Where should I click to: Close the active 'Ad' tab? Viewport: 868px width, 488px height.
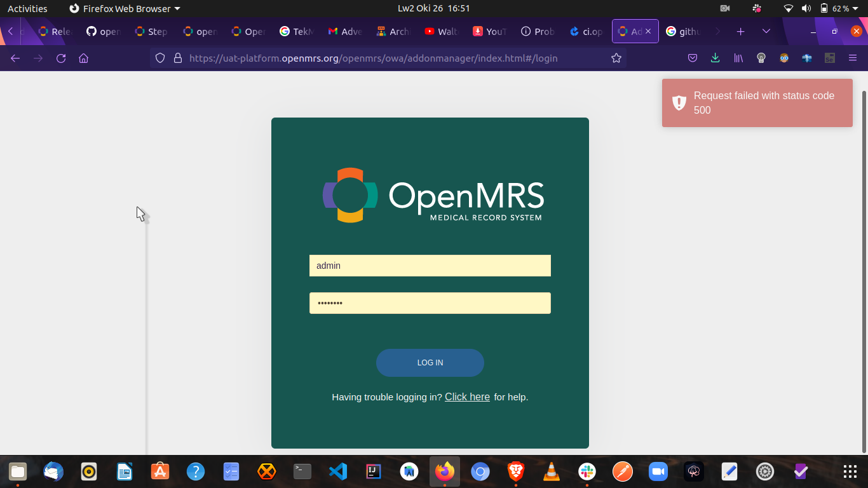point(648,31)
